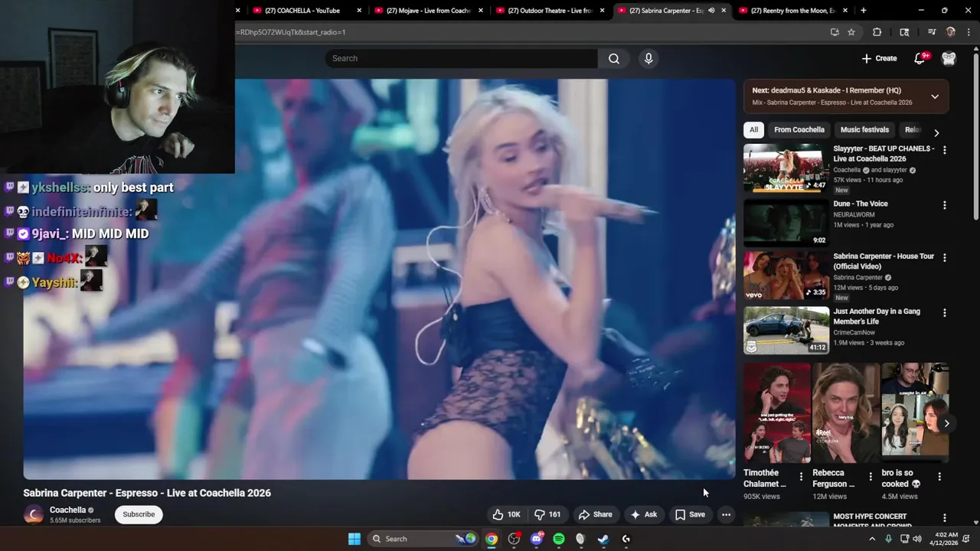The width and height of the screenshot is (980, 551).
Task: Open Spotify from the taskbar
Action: [x=559, y=539]
